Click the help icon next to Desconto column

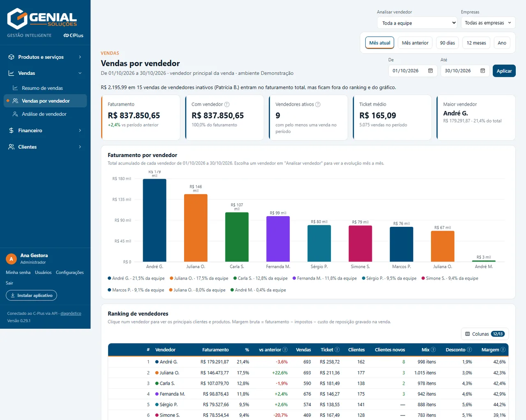click(x=469, y=350)
